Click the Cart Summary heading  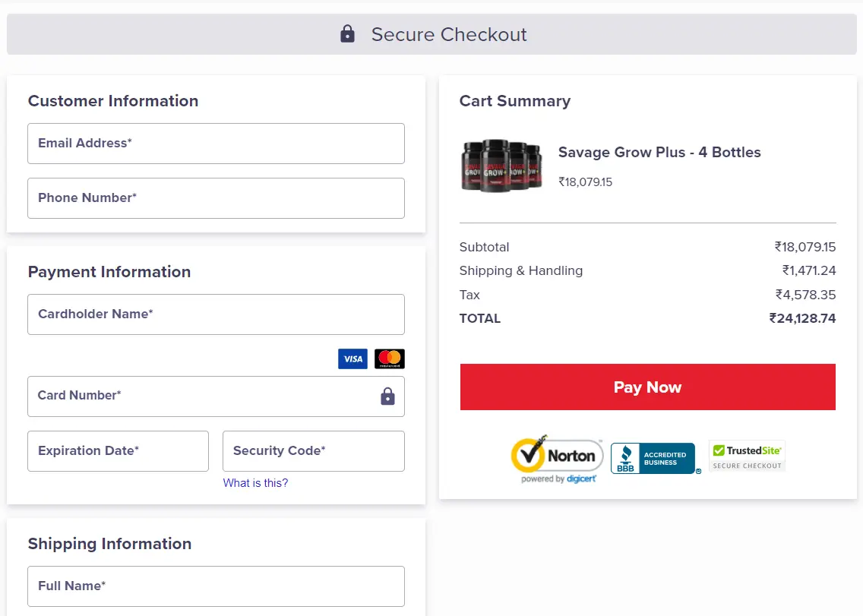tap(514, 100)
